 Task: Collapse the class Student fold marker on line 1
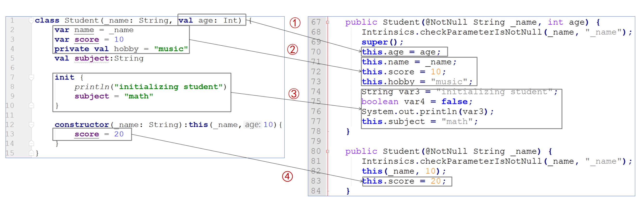(x=31, y=21)
